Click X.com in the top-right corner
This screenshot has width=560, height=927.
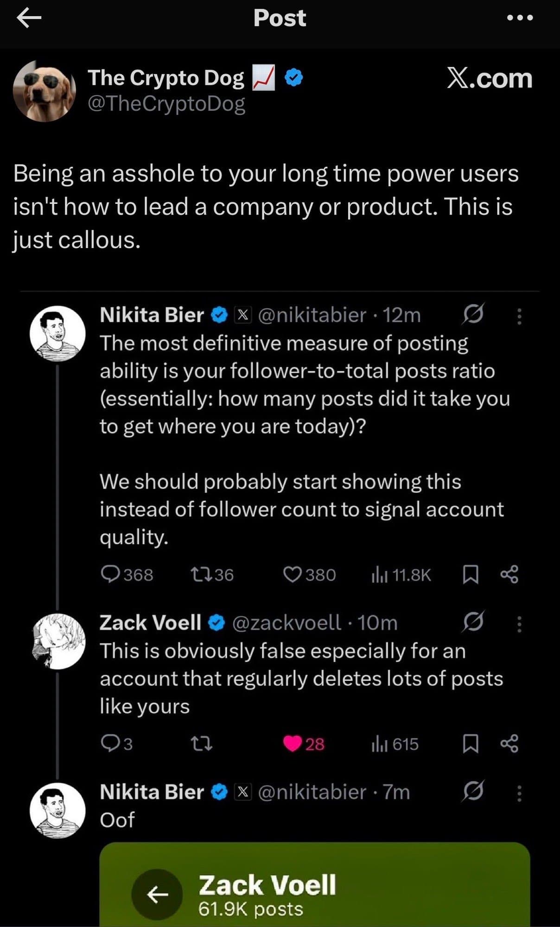(x=488, y=80)
